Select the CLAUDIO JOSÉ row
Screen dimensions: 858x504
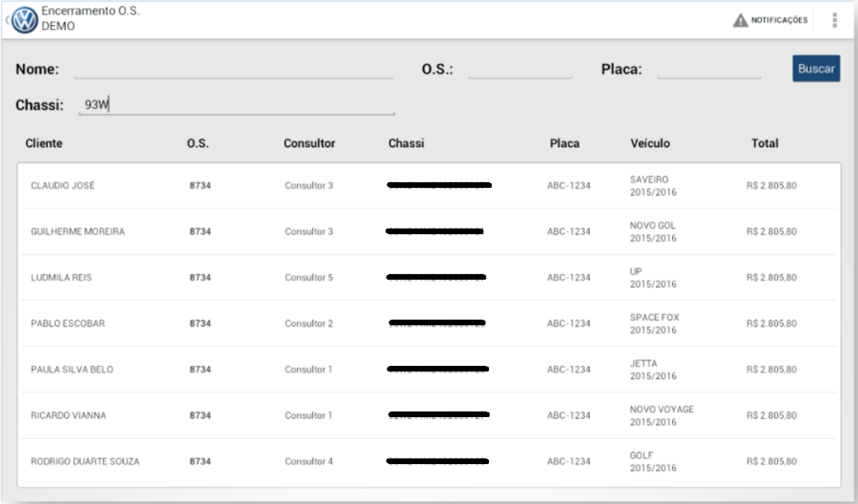click(63, 186)
